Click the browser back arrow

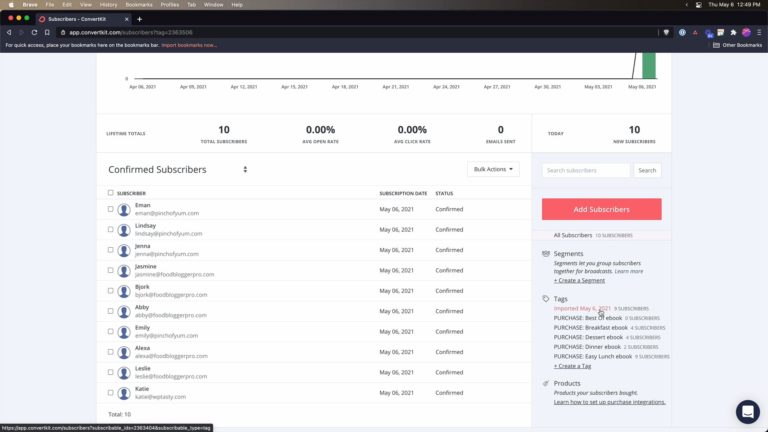pyautogui.click(x=9, y=32)
